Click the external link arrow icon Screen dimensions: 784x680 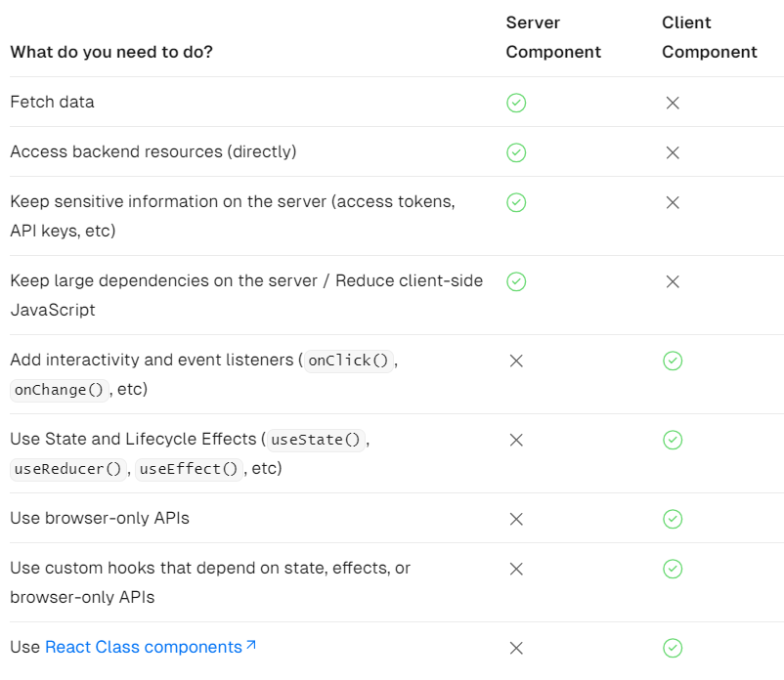click(251, 646)
